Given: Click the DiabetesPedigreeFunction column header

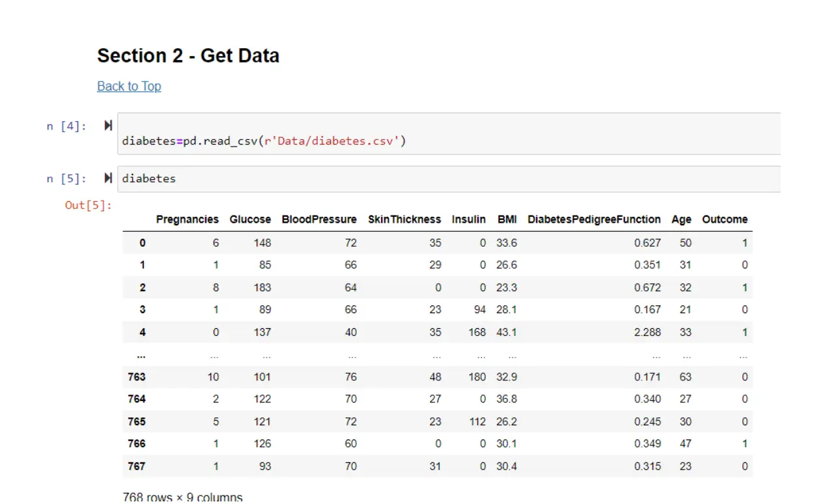Looking at the screenshot, I should point(594,219).
